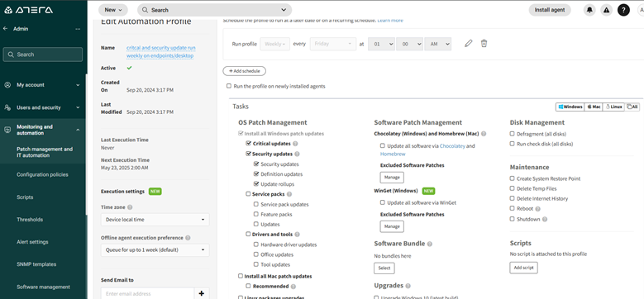The height and width of the screenshot is (299, 644).
Task: Open Configuration policies in sidebar
Action: [42, 175]
